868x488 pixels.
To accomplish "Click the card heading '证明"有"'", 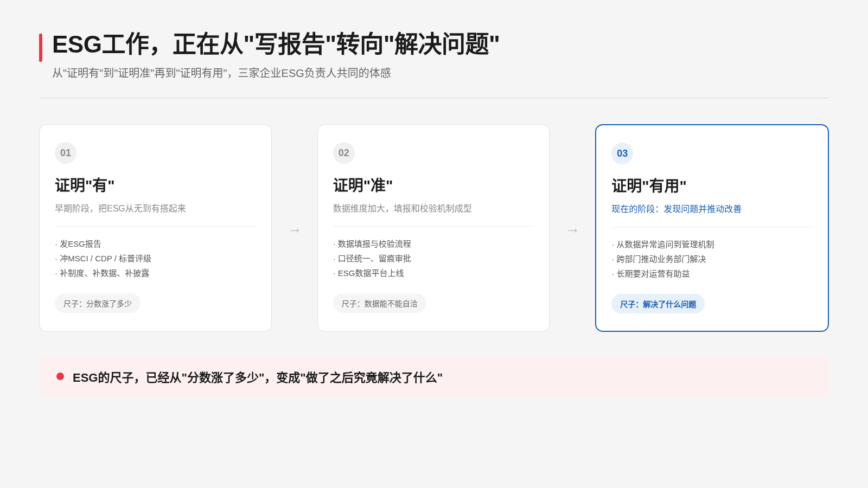I will coord(85,185).
